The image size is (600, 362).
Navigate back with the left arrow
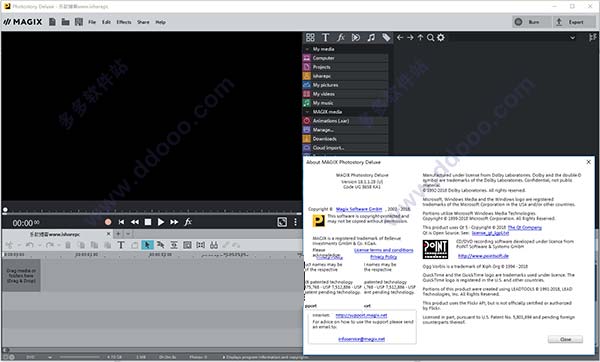pos(400,38)
